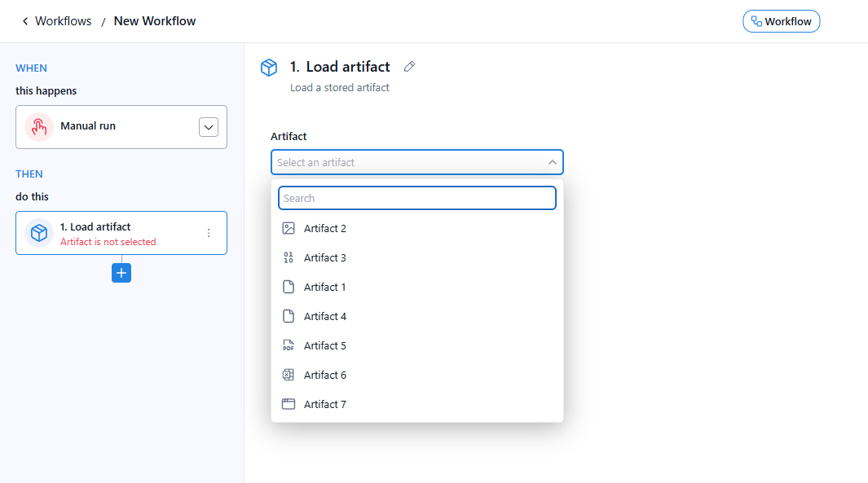
Task: Focus the artifact Search field
Action: (x=416, y=198)
